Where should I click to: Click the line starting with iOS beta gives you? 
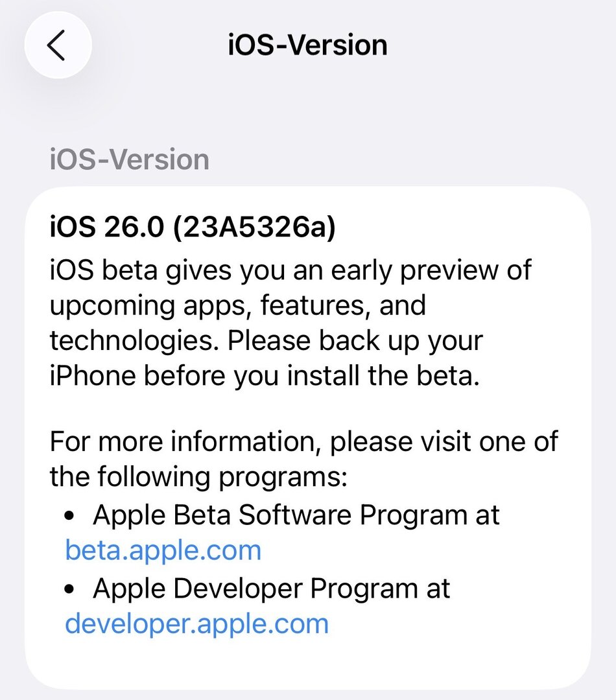(x=290, y=268)
